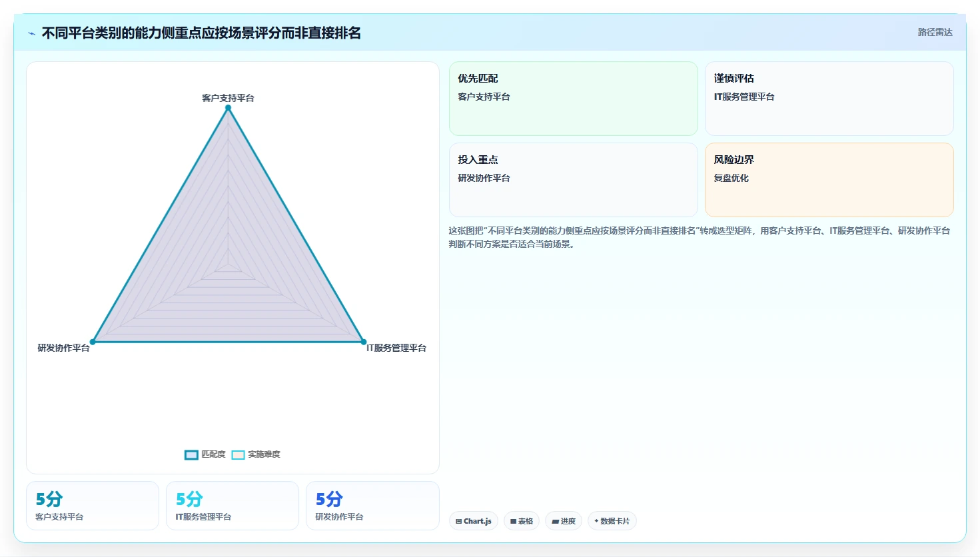Click 客户支持平台 text in 优先匹配 card
The height and width of the screenshot is (557, 980).
pyautogui.click(x=484, y=97)
